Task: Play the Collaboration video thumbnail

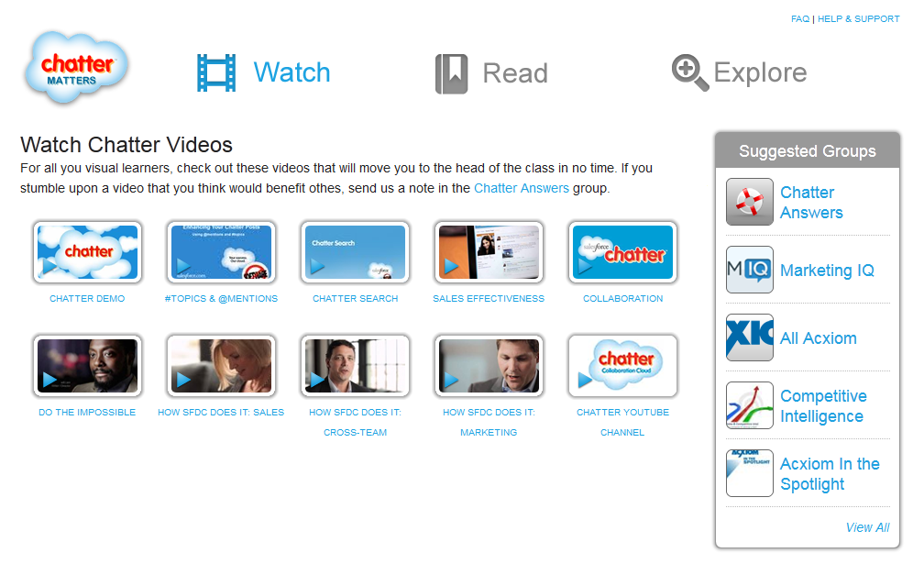Action: [x=622, y=252]
